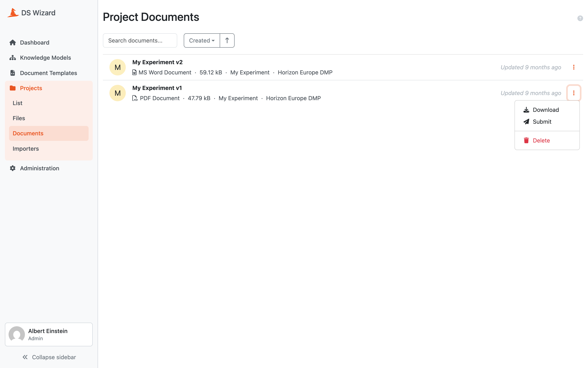This screenshot has width=588, height=368.
Task: Click the DS Wizard app name
Action: [38, 13]
